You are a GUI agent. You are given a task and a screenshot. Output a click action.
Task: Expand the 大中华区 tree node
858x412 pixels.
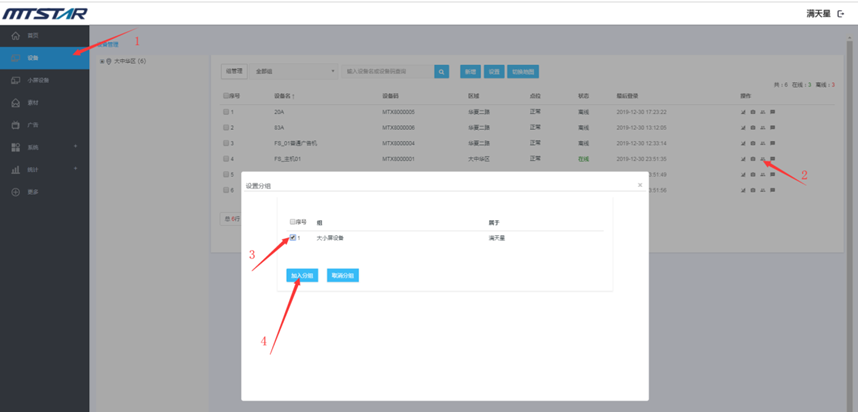pos(102,61)
